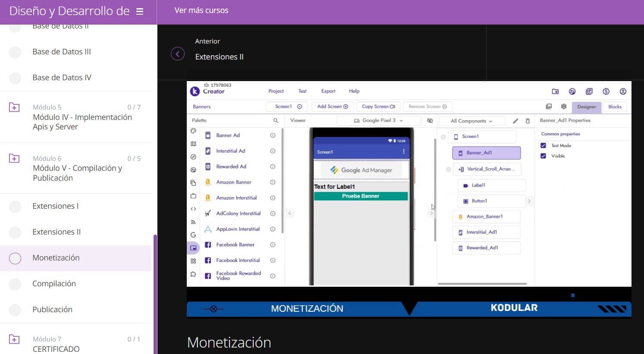
Task: Toggle hidden components eye icon in Viewer
Action: pos(430,121)
